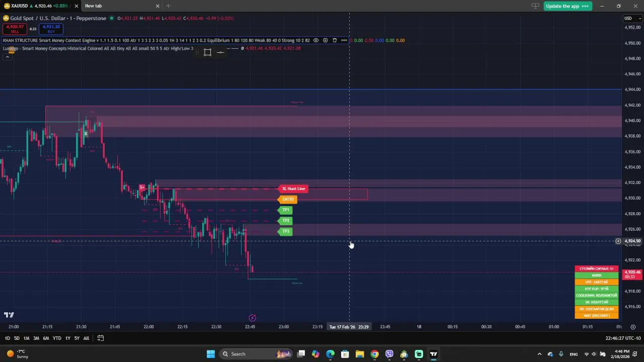Open the USD currency dropdown
The height and width of the screenshot is (362, 644).
(x=633, y=19)
